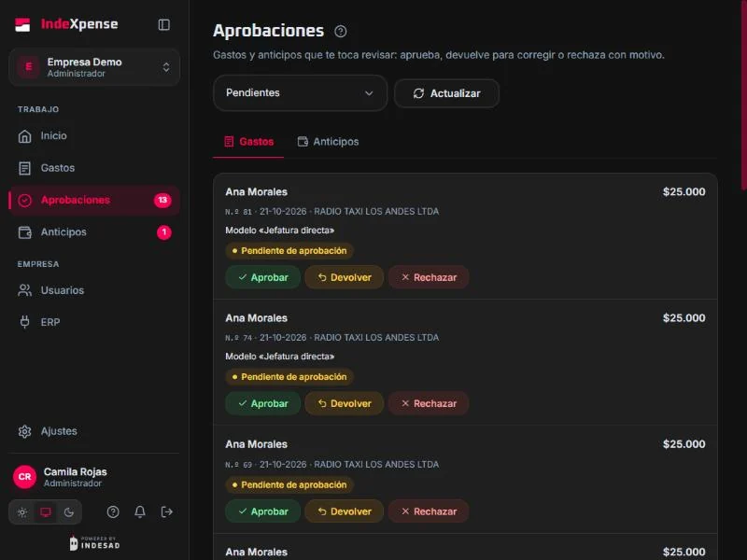The image size is (747, 560).
Task: Reject expense N.º 69
Action: [x=429, y=511]
